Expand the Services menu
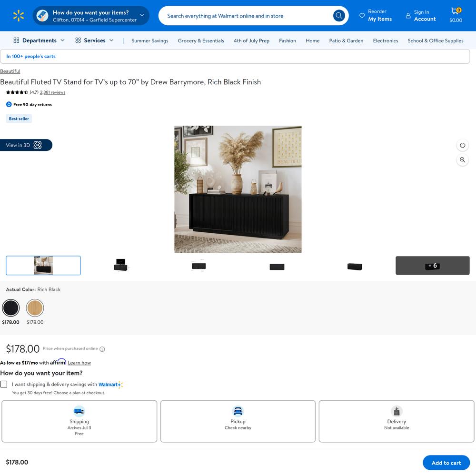The image size is (476, 476). [94, 40]
